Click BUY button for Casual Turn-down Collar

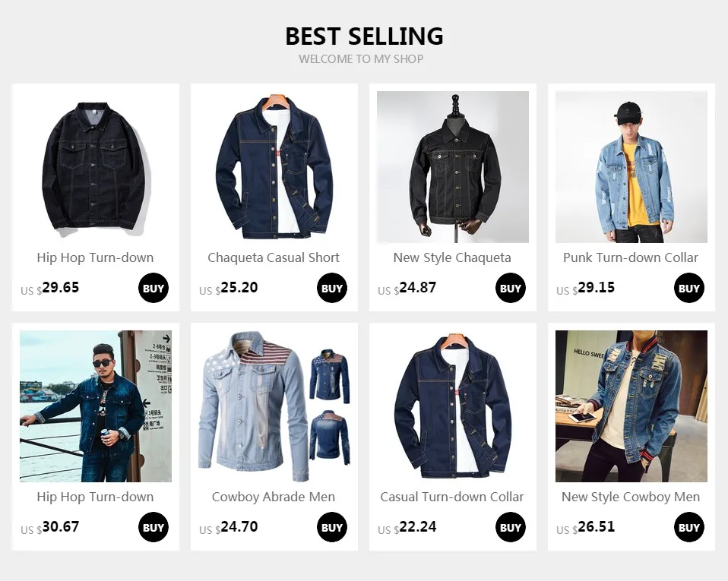coord(510,527)
